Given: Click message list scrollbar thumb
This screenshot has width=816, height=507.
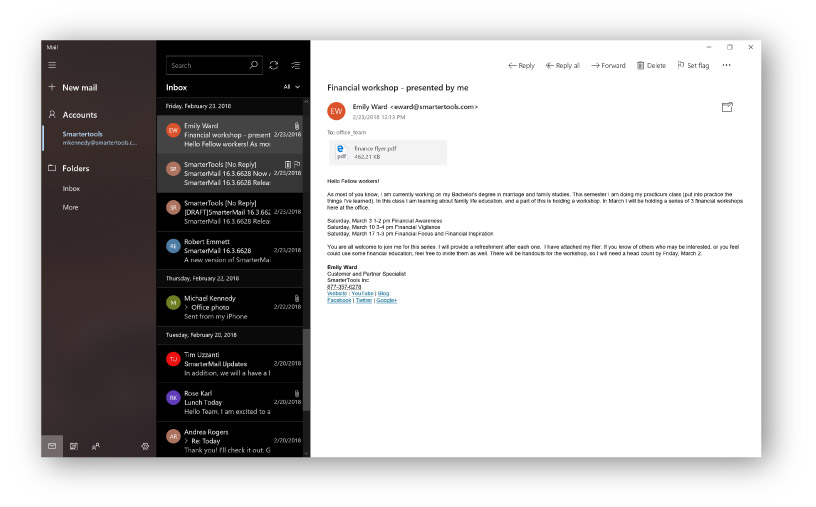Looking at the screenshot, I should pos(307,371).
